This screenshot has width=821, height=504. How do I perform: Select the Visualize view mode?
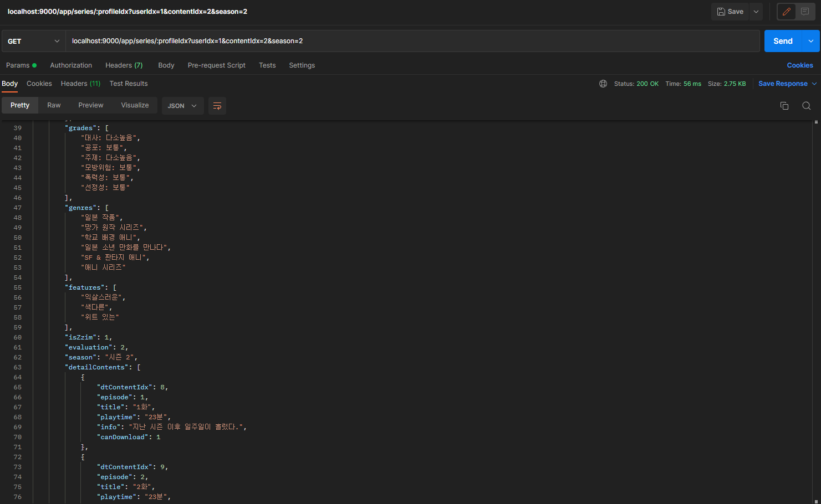point(135,105)
